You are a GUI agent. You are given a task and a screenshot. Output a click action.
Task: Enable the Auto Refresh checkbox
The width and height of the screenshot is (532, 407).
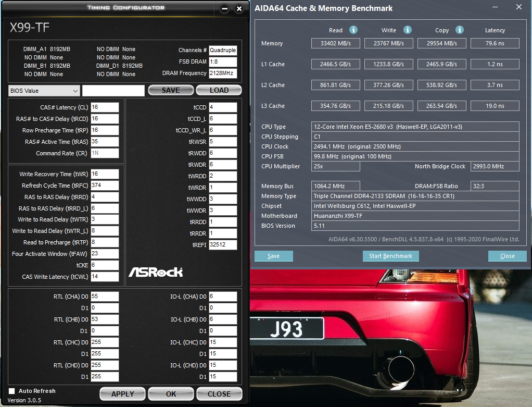[x=12, y=391]
